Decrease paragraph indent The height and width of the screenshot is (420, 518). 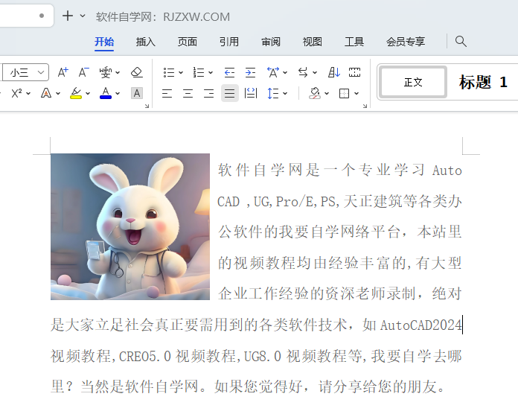click(x=229, y=72)
